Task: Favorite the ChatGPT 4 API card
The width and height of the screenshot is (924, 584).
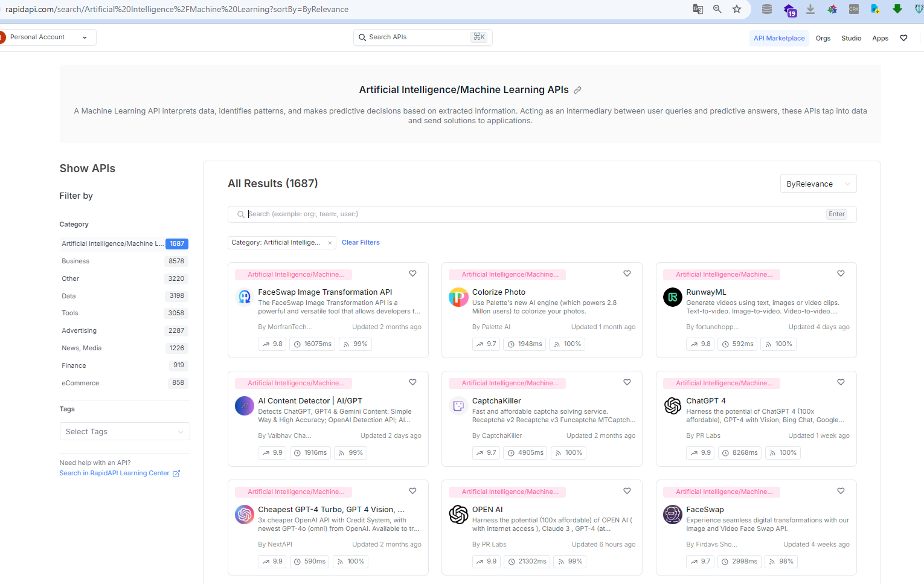Action: click(841, 382)
